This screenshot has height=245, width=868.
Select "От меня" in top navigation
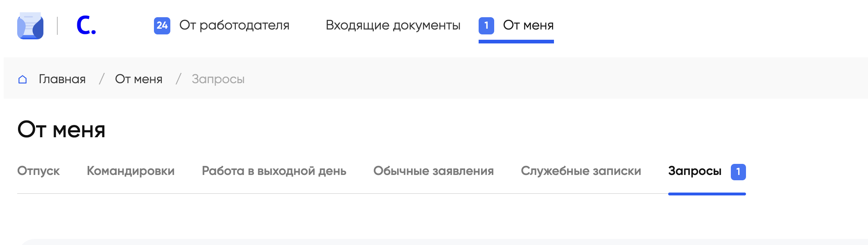(x=528, y=25)
